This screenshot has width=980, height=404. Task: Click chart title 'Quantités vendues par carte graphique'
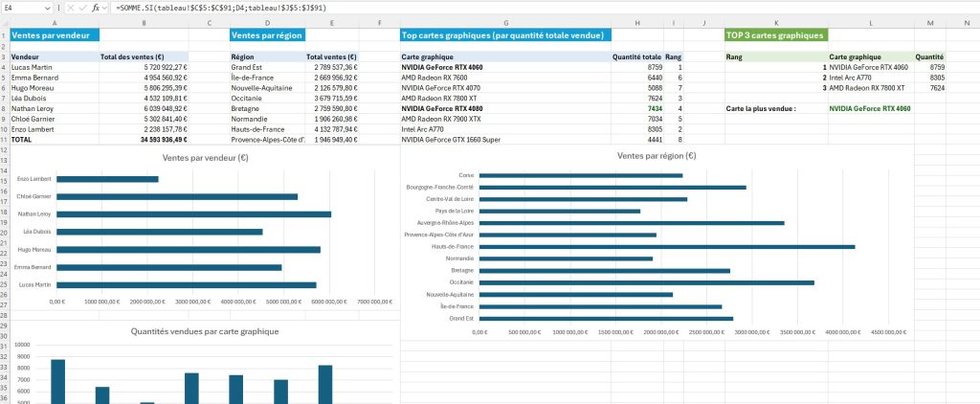(205, 331)
